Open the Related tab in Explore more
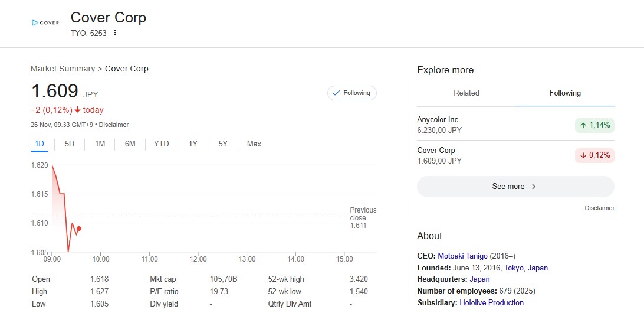Viewport: 644px width, 313px height. pyautogui.click(x=466, y=93)
